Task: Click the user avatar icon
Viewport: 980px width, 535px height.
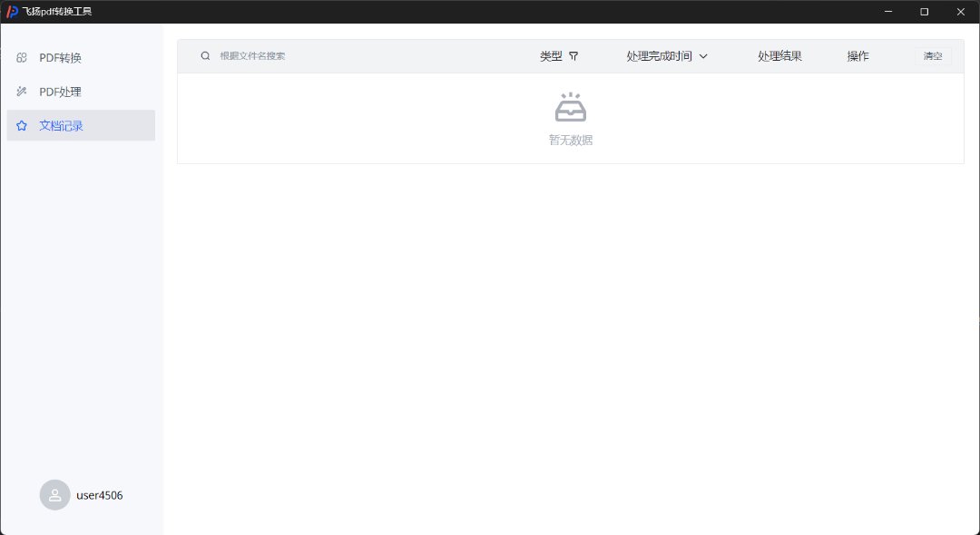Action: 54,495
